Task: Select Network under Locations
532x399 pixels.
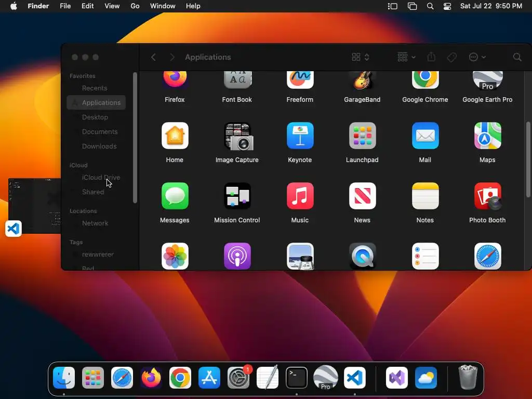Action: pyautogui.click(x=96, y=223)
